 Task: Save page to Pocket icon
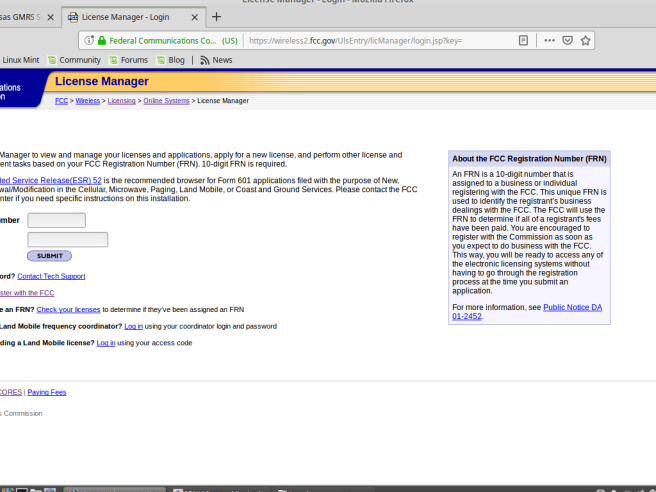point(567,41)
